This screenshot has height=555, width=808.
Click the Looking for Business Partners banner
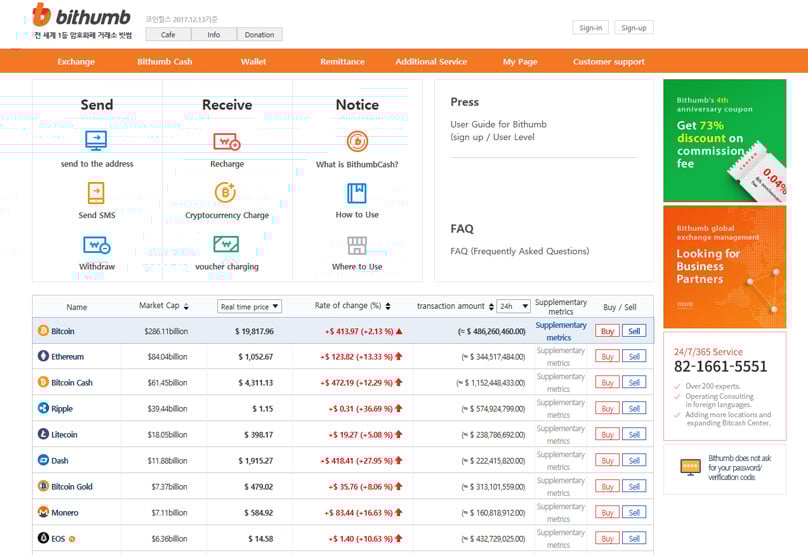[x=725, y=267]
